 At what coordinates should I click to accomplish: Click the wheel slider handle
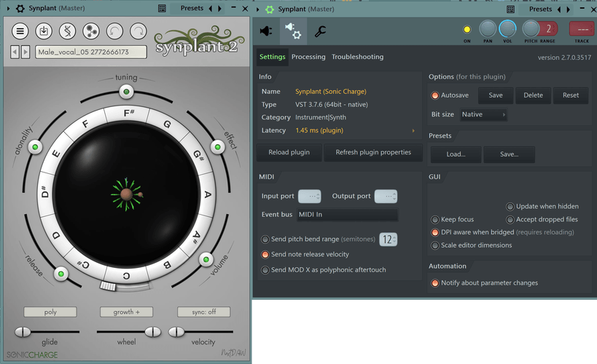coord(153,332)
